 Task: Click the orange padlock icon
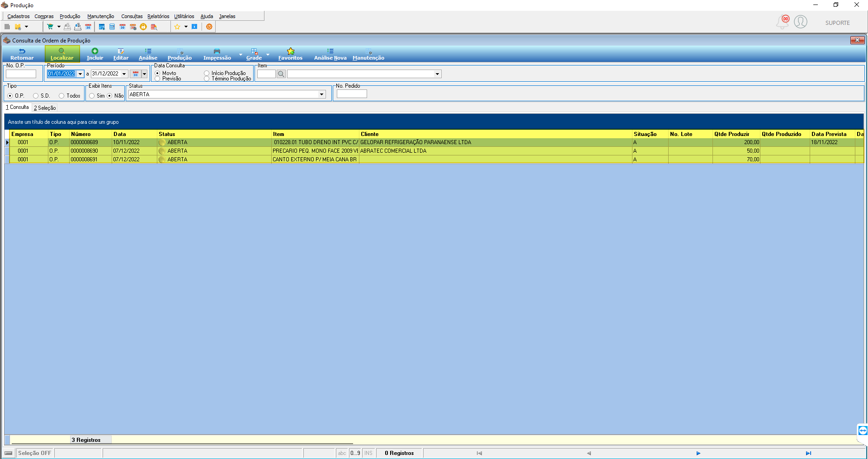pyautogui.click(x=143, y=27)
